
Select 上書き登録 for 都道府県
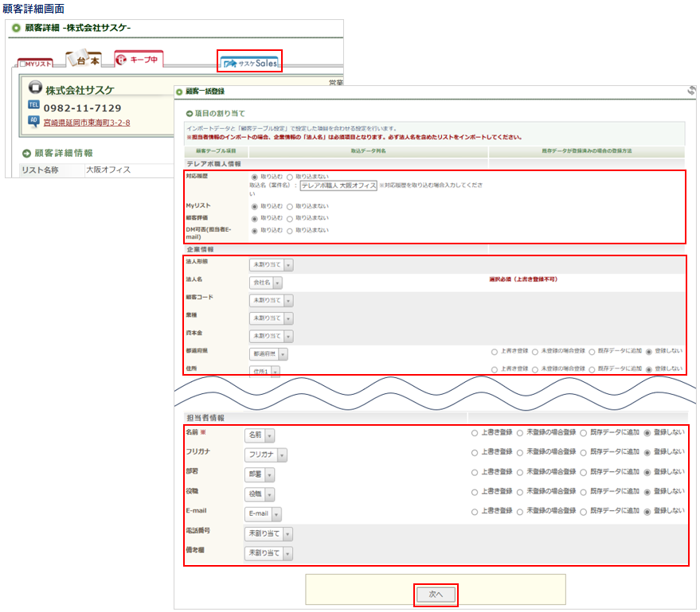click(495, 352)
